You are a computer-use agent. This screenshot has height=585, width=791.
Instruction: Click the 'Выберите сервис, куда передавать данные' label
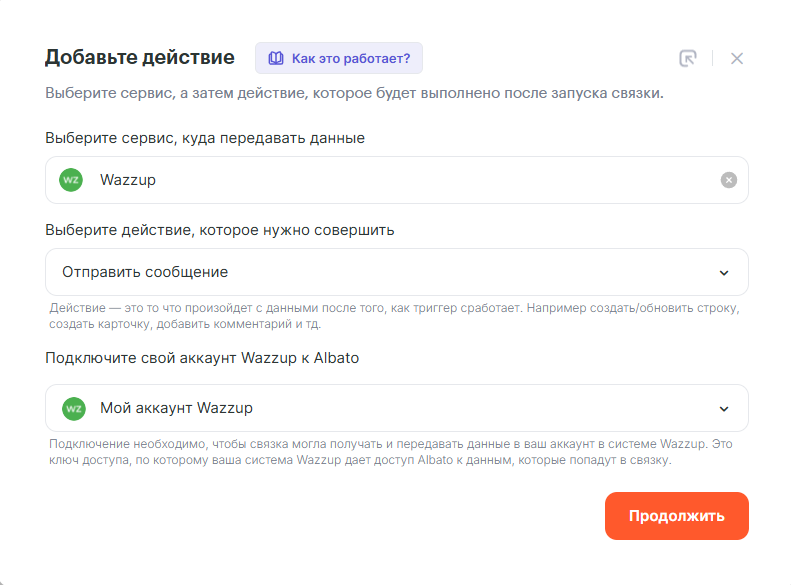tap(205, 138)
